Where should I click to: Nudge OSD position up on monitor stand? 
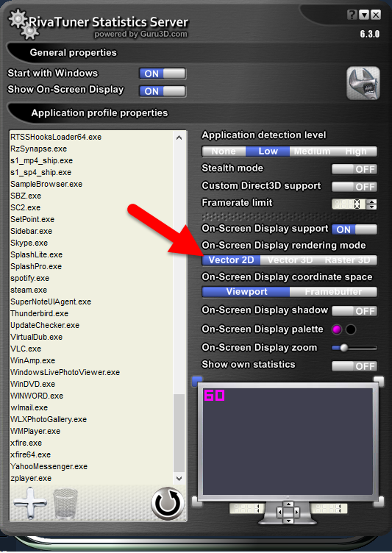[x=288, y=504]
